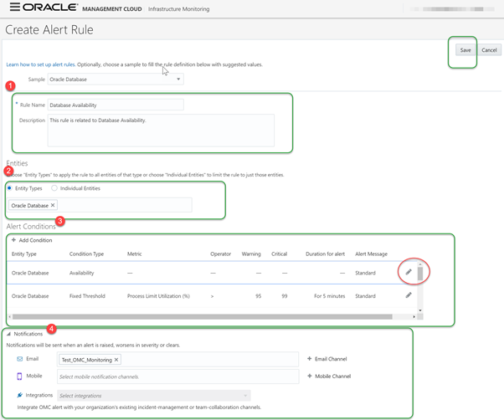The width and height of the screenshot is (504, 420).
Task: Click the Standard message in Fixed Threshold row
Action: coord(365,295)
